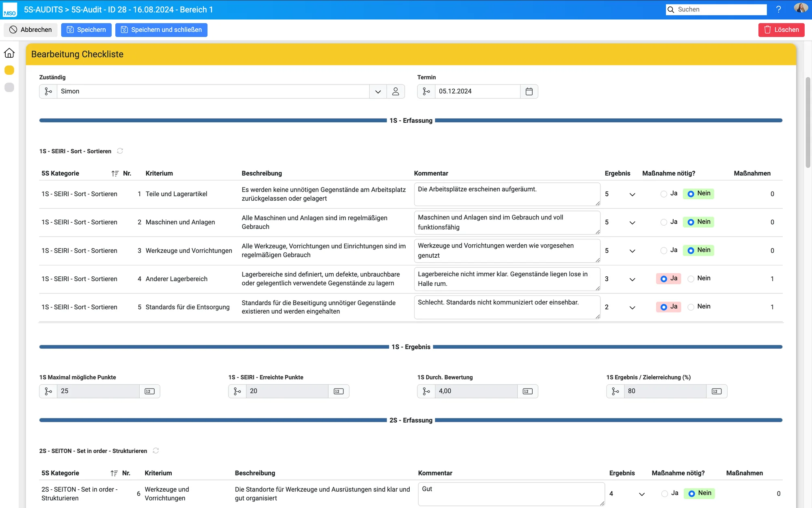Click branch icon of 1S SEIRI Erreichte Punkte
Viewport: 812px width, 508px height.
(238, 391)
